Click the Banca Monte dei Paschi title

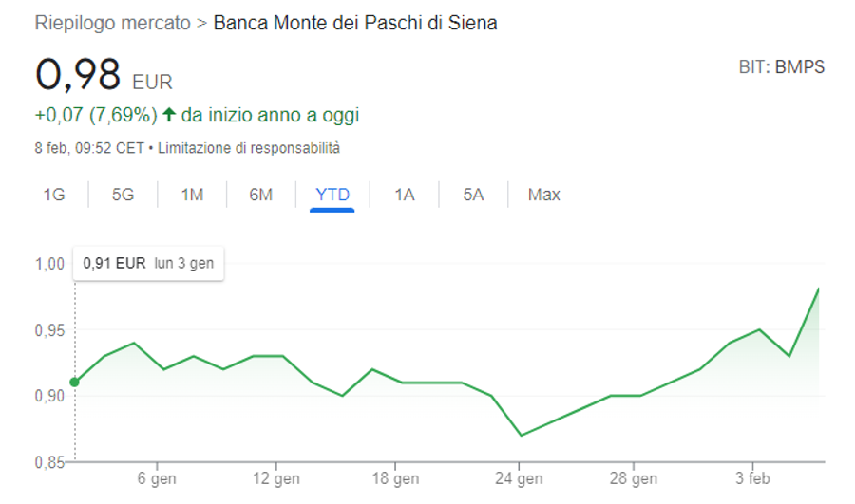(355, 23)
